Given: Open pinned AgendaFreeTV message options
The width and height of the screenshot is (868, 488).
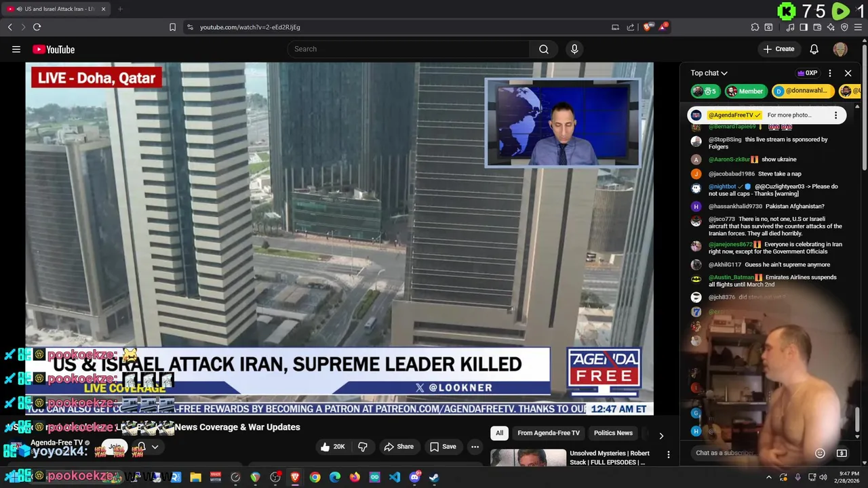Looking at the screenshot, I should tap(835, 115).
